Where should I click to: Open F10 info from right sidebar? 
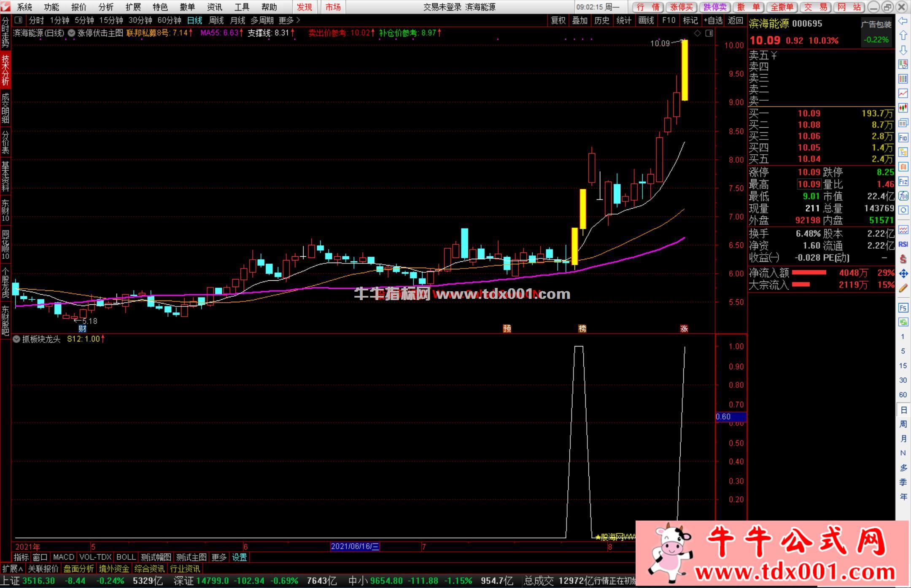pos(903,137)
